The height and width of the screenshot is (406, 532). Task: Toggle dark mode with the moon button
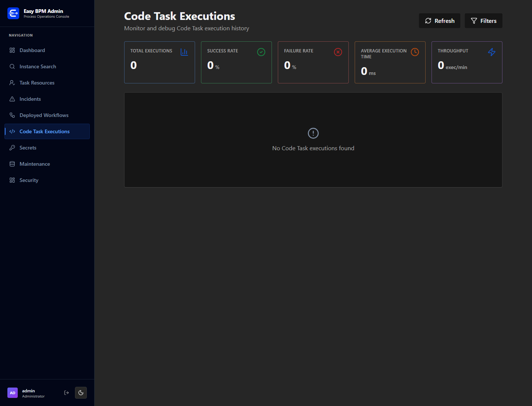click(81, 393)
